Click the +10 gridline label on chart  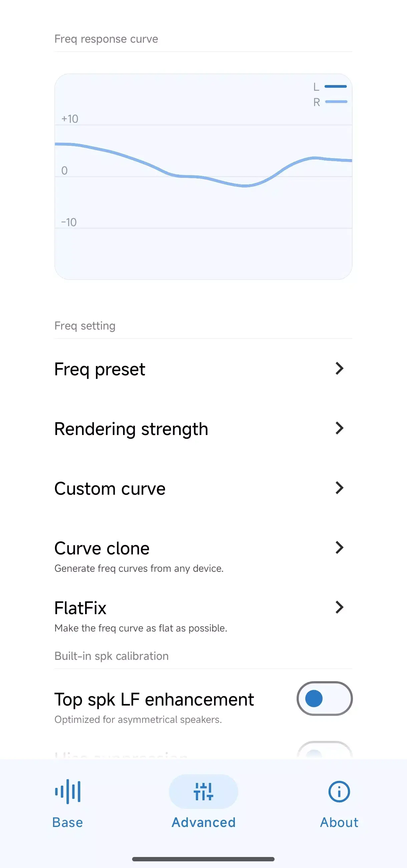coord(70,119)
